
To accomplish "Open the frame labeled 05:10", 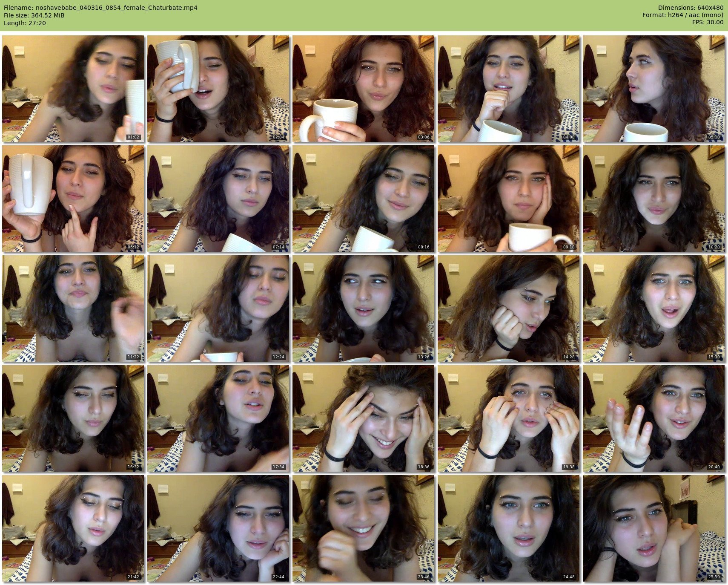I will tap(654, 89).
